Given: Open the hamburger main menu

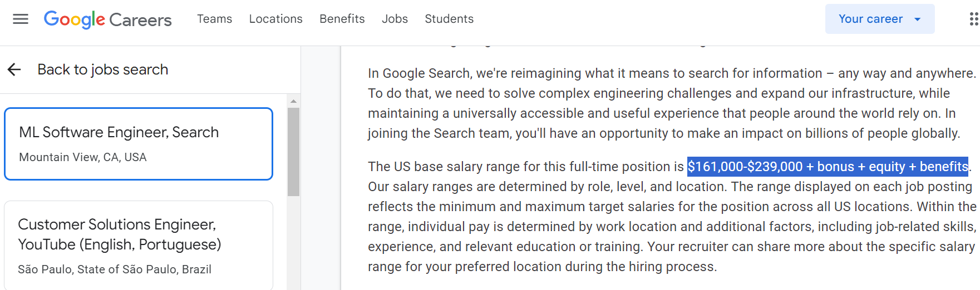Looking at the screenshot, I should pos(21,19).
